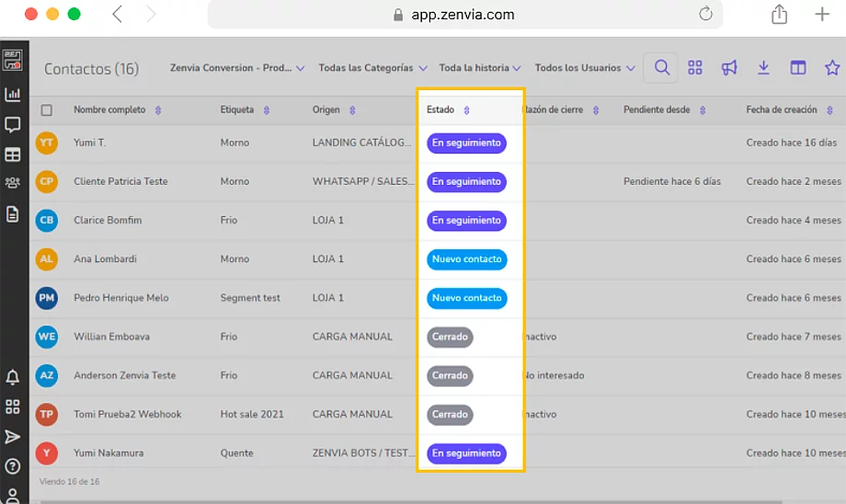Viewport: 846px width, 504px height.
Task: Open contact Willian Emboava
Action: [111, 337]
